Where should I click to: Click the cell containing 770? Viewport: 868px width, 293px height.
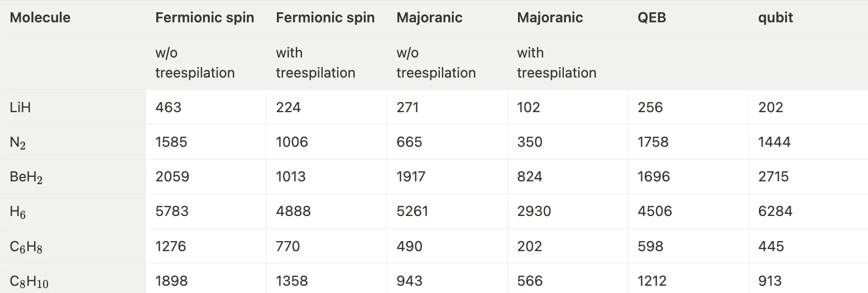coord(287,246)
